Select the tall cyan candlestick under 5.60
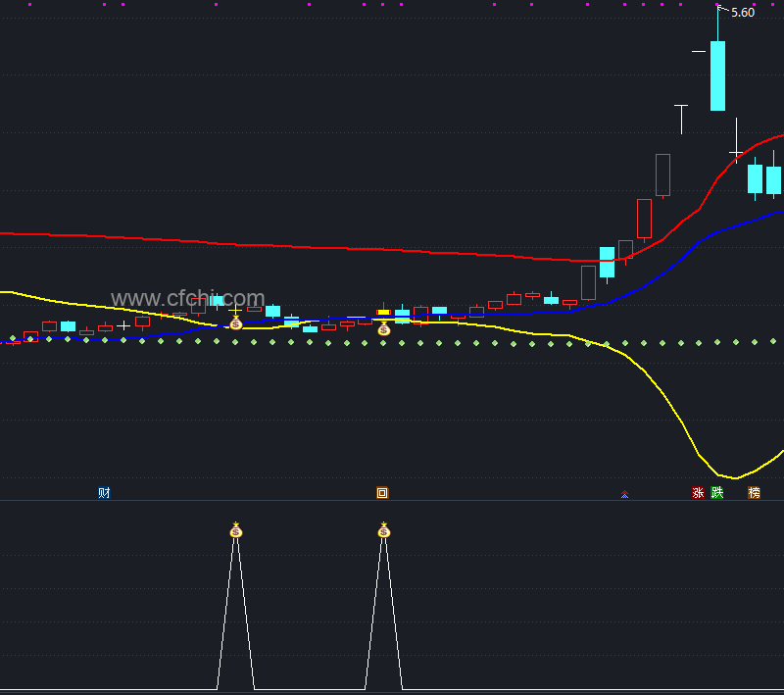This screenshot has height=695, width=784. (718, 76)
